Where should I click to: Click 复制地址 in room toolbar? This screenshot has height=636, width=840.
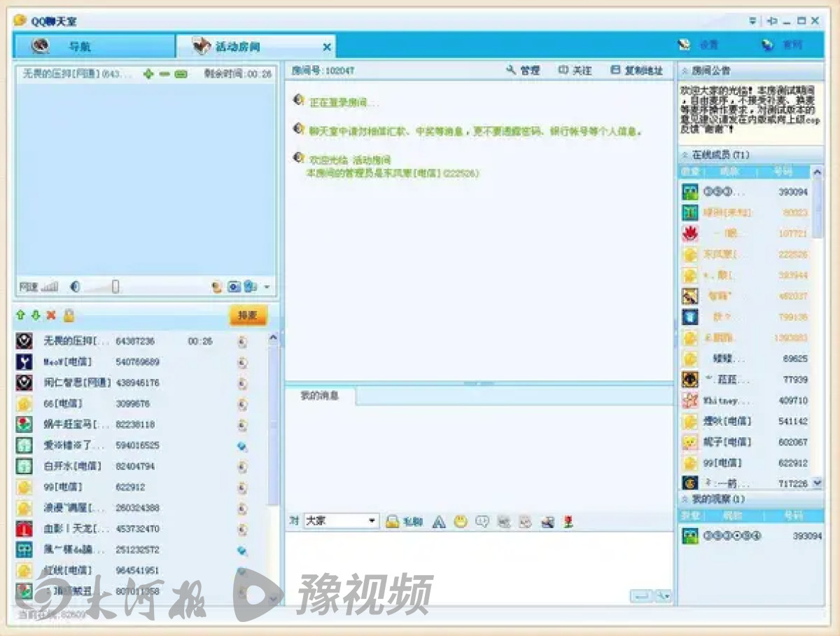[636, 70]
